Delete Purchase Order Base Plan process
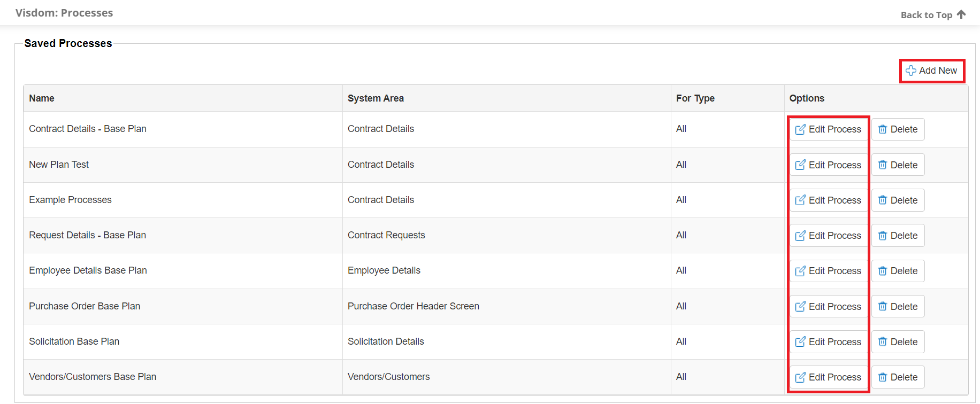 [x=898, y=307]
